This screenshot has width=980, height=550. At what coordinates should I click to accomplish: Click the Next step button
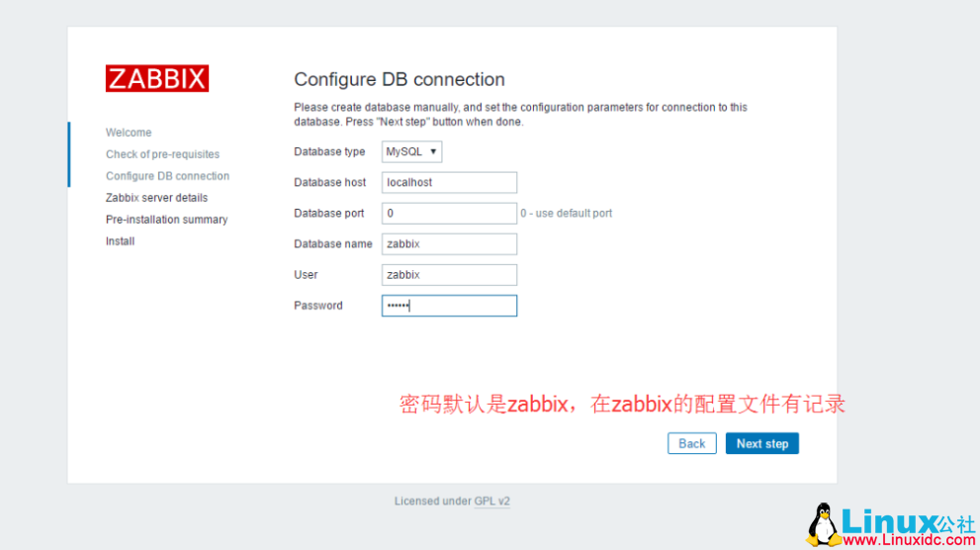[x=761, y=444]
